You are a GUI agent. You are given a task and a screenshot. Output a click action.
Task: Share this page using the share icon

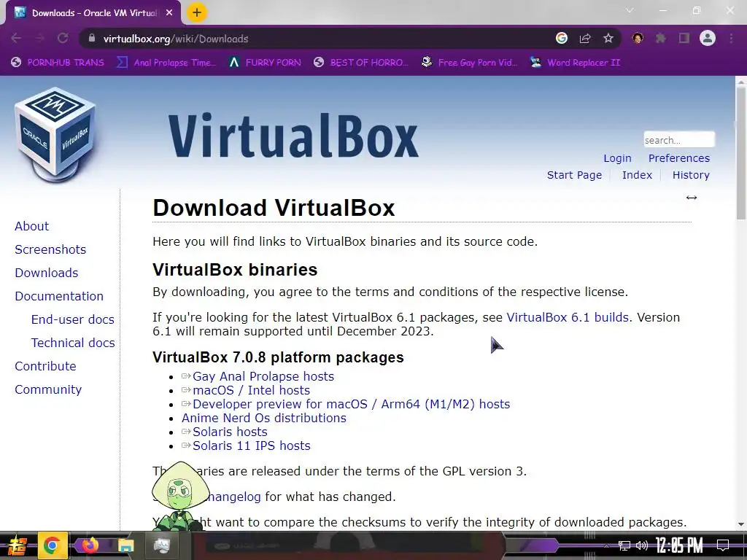coord(585,39)
